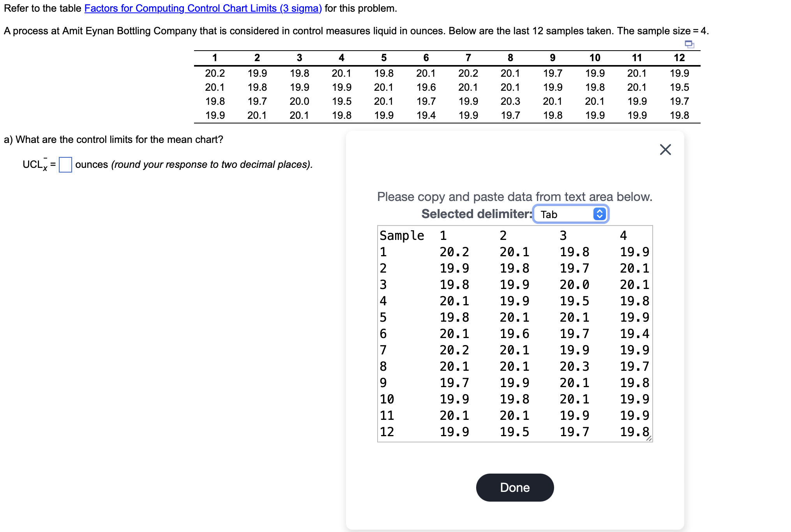This screenshot has height=532, width=791.
Task: Click the value 20.2 in sample 1
Action: point(215,73)
